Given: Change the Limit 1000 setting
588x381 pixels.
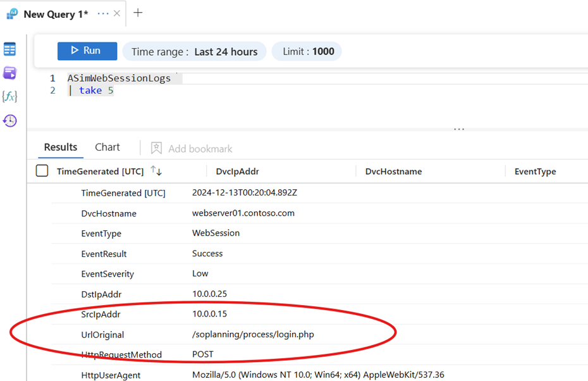Looking at the screenshot, I should tap(307, 51).
